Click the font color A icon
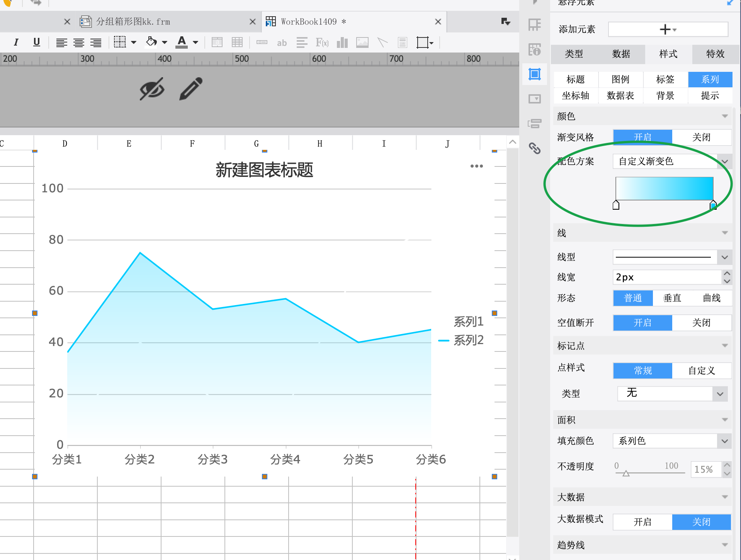Image resolution: width=741 pixels, height=560 pixels. pyautogui.click(x=182, y=42)
